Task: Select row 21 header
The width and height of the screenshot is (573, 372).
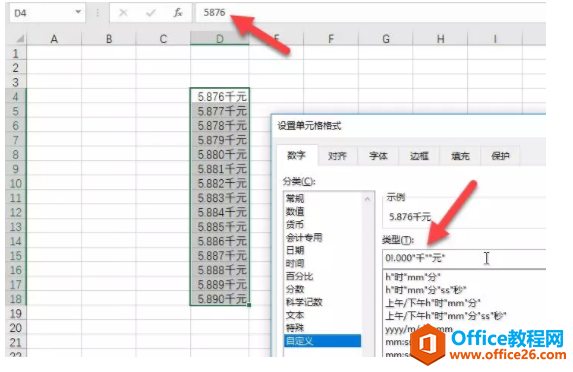Action: click(16, 342)
